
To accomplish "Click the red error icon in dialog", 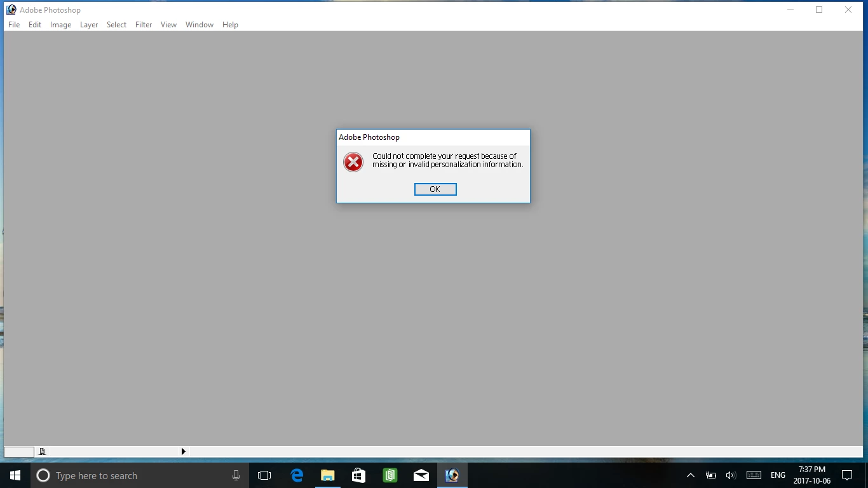I will 353,162.
